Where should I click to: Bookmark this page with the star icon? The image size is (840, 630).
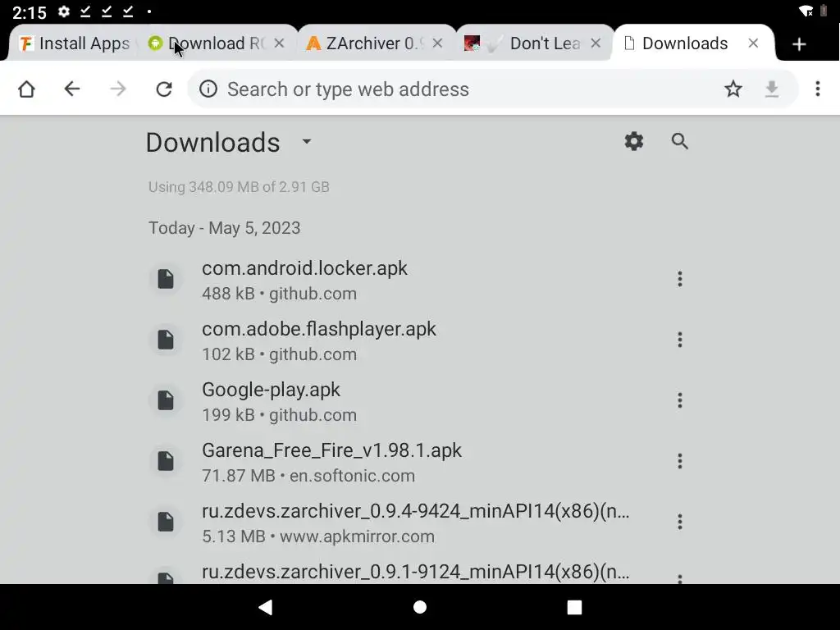pos(733,89)
